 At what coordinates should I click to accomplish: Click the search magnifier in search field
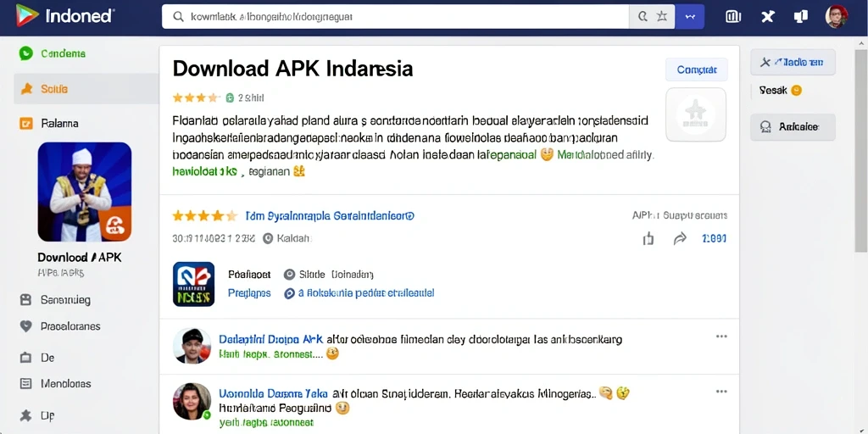pos(178,17)
